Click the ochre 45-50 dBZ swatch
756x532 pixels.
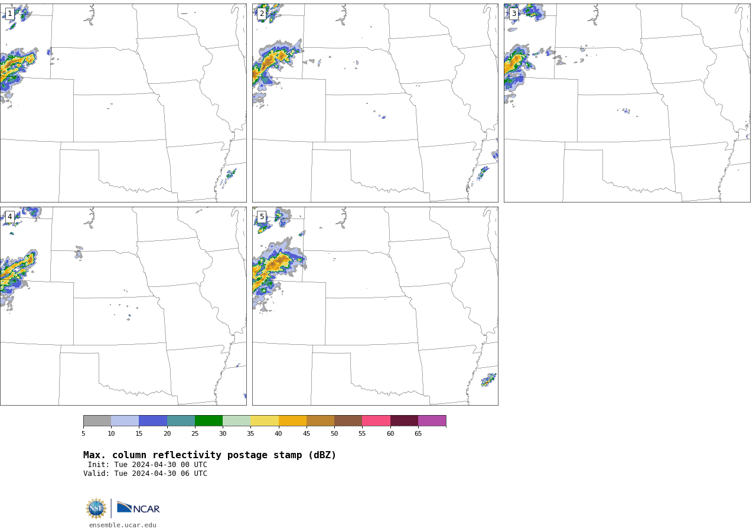[x=320, y=421]
